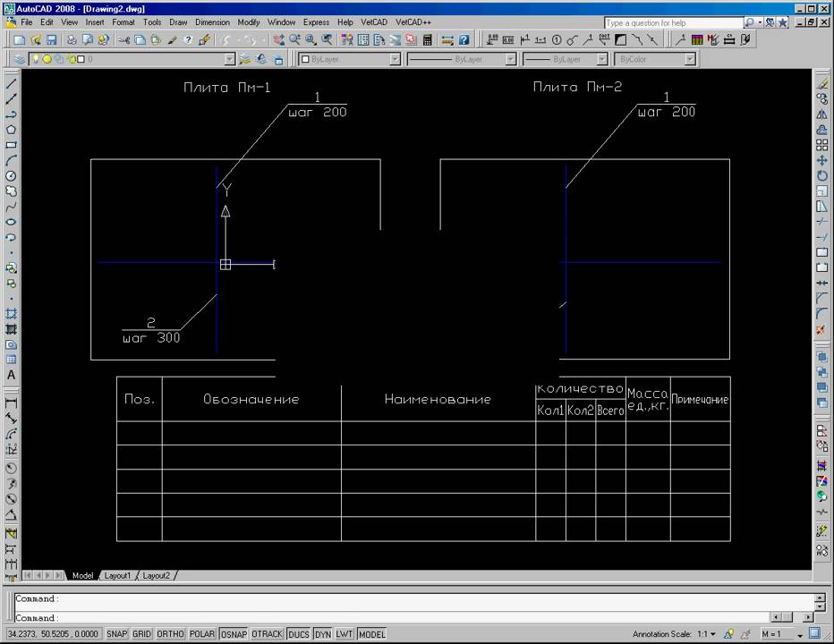This screenshot has width=834, height=644.
Task: Switch to the Layout1 tab
Action: tap(116, 575)
